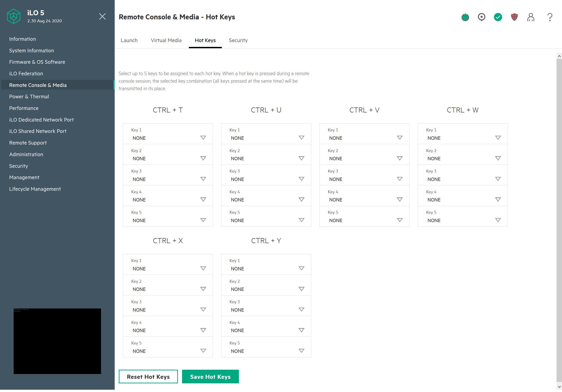
Task: Expand CTRL + T Key 1 dropdown
Action: tap(203, 138)
